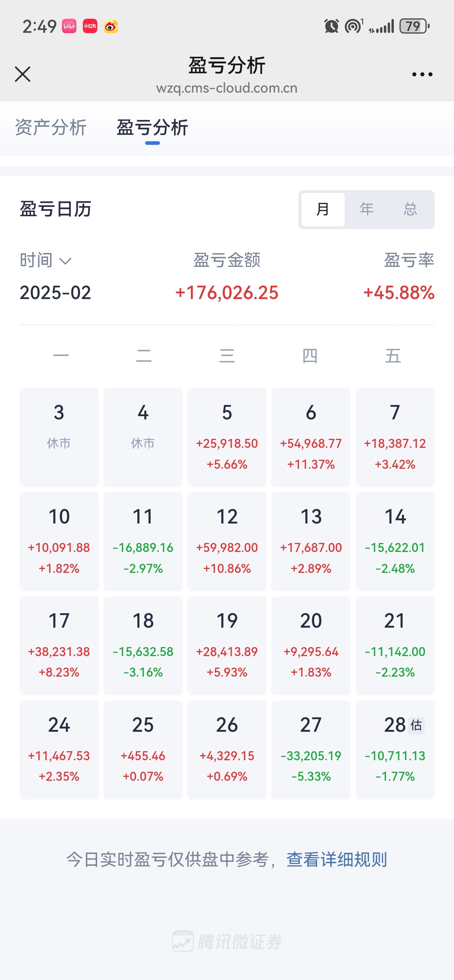The height and width of the screenshot is (980, 454).
Task: Tap the alarm clock status icon
Action: pyautogui.click(x=331, y=26)
